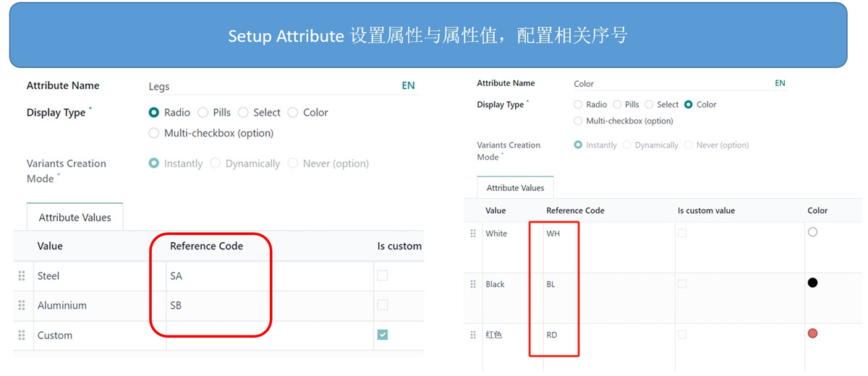Grab the drag handle beside Aluminium
Screen dimensions: 868x376
22,305
